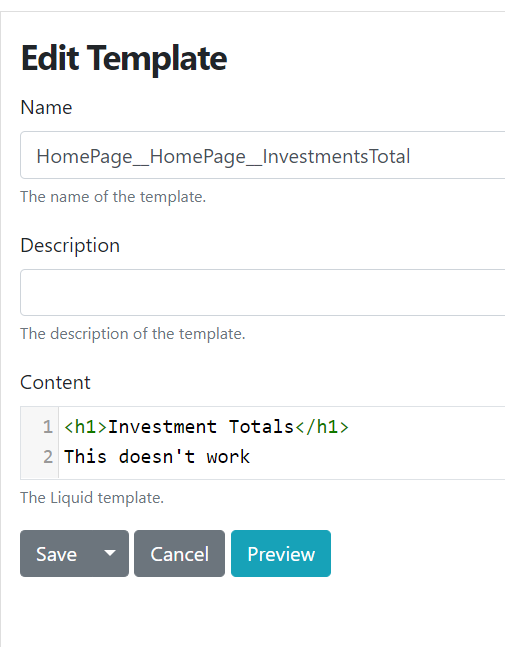Click 'The name of the template.' hint
This screenshot has width=505, height=647.
113,197
